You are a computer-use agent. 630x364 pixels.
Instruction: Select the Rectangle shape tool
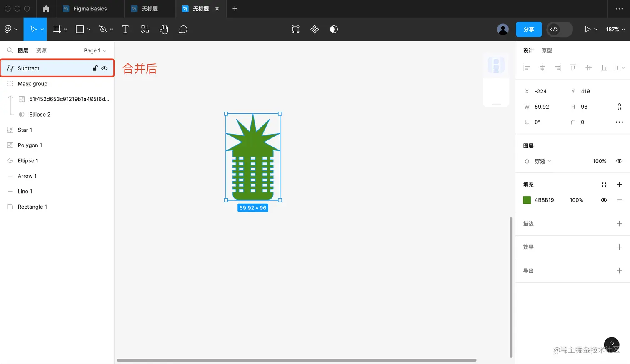tap(80, 29)
